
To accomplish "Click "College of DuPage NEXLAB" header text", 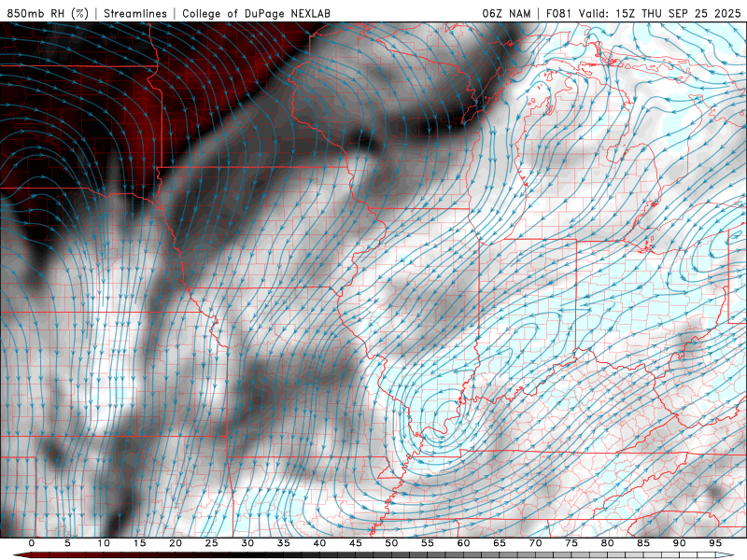I will (256, 14).
